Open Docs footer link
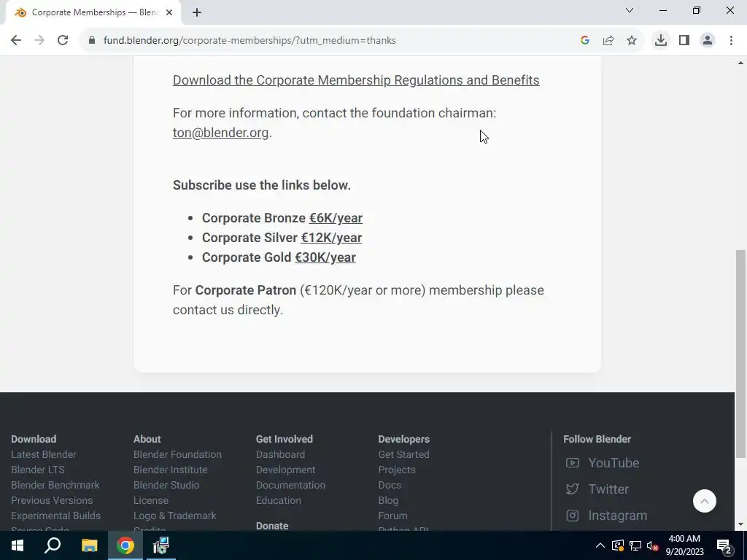The height and width of the screenshot is (560, 747). click(x=390, y=485)
